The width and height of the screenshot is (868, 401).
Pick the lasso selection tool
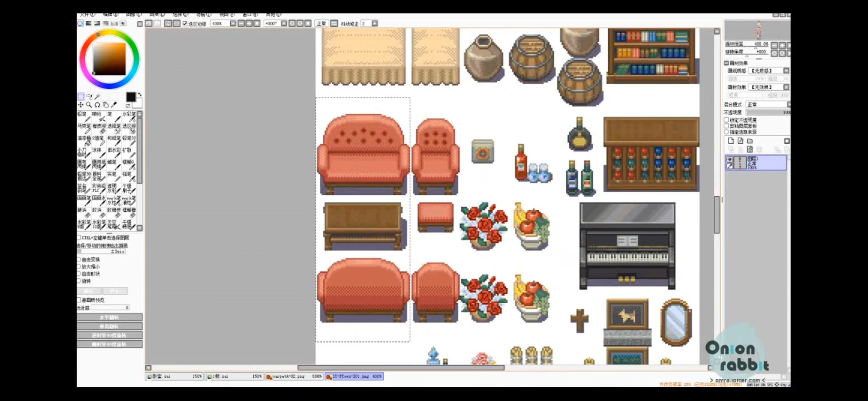pyautogui.click(x=89, y=97)
